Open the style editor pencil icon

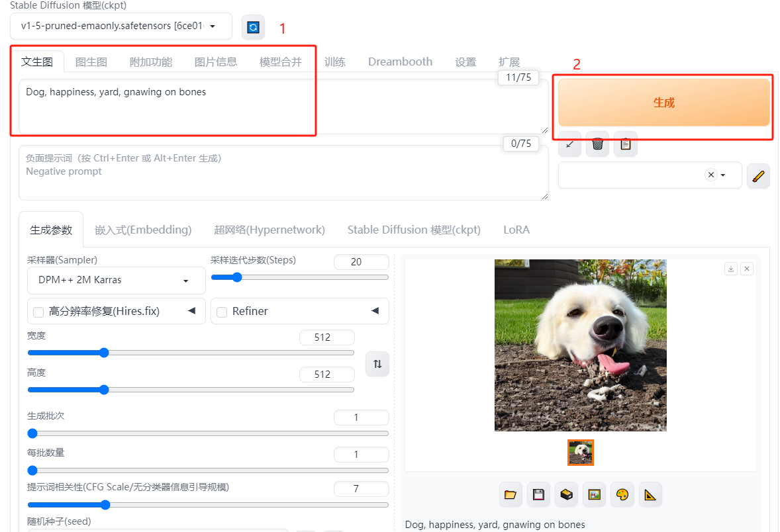[758, 175]
